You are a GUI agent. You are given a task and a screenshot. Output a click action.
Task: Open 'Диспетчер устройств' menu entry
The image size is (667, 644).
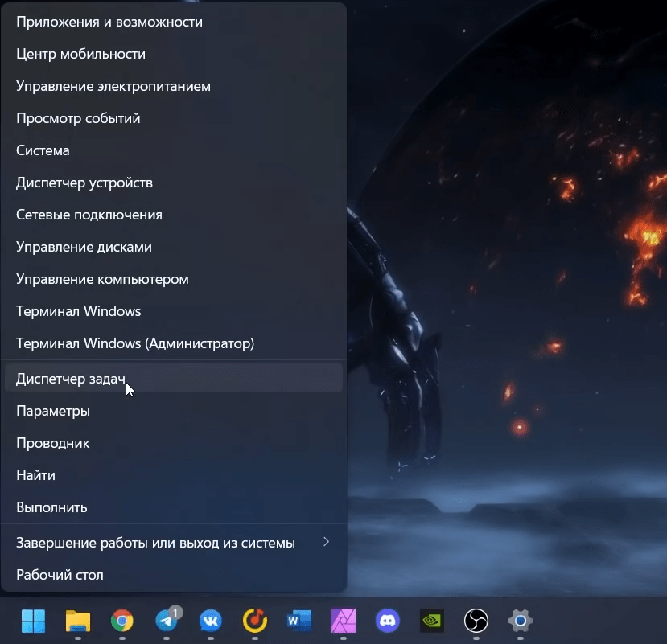(84, 183)
